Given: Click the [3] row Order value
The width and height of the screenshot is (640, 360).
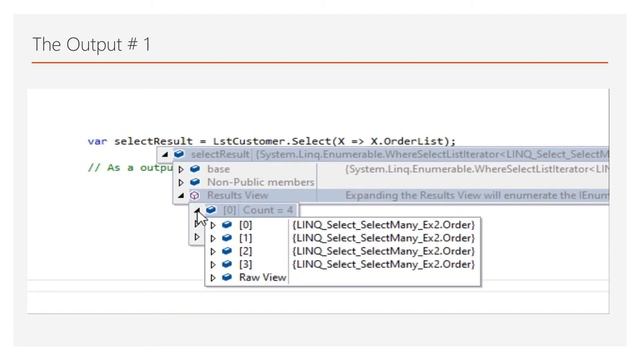Looking at the screenshot, I should pyautogui.click(x=384, y=264).
